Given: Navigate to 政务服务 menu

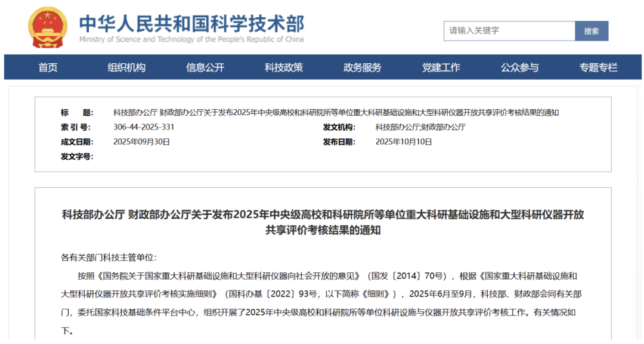Looking at the screenshot, I should (363, 67).
